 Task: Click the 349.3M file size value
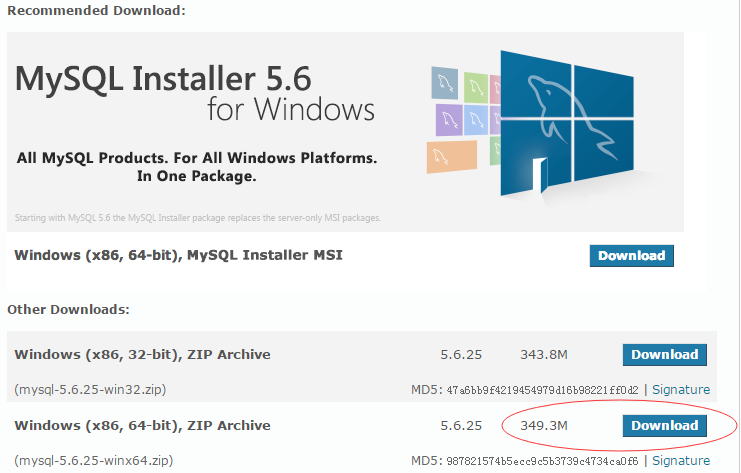point(544,426)
